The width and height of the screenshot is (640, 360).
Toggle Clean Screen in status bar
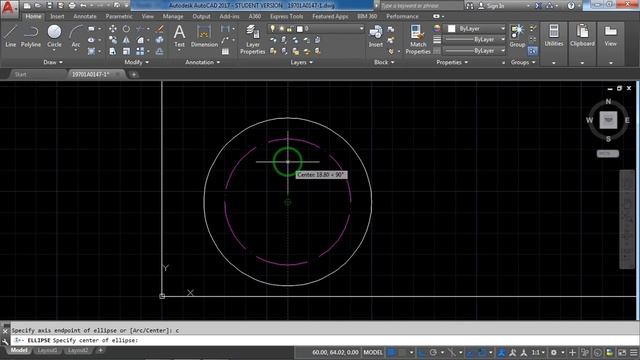click(x=622, y=352)
